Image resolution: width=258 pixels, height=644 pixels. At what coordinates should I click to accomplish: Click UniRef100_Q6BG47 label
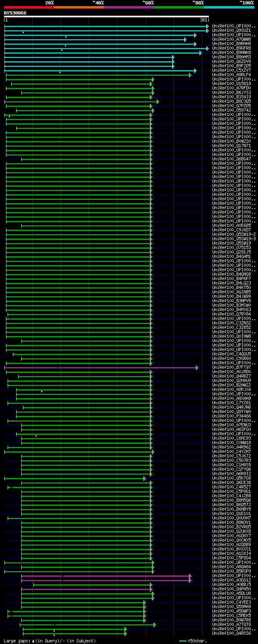point(231,159)
